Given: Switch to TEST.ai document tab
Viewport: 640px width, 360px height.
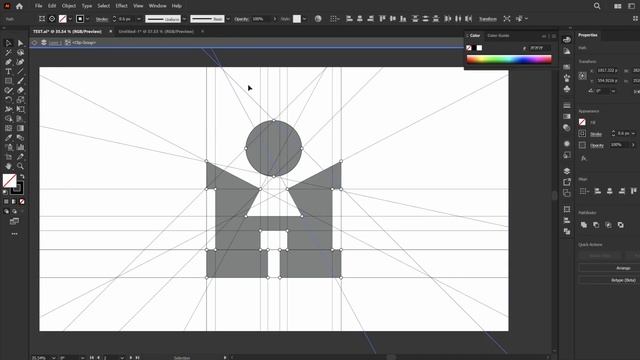Looking at the screenshot, I should pyautogui.click(x=67, y=31).
